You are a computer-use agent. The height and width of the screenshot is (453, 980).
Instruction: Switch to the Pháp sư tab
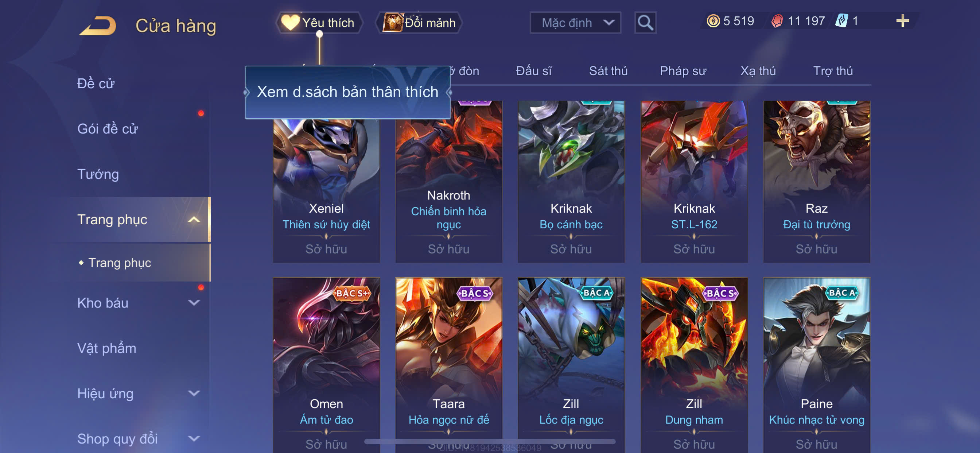click(x=683, y=71)
